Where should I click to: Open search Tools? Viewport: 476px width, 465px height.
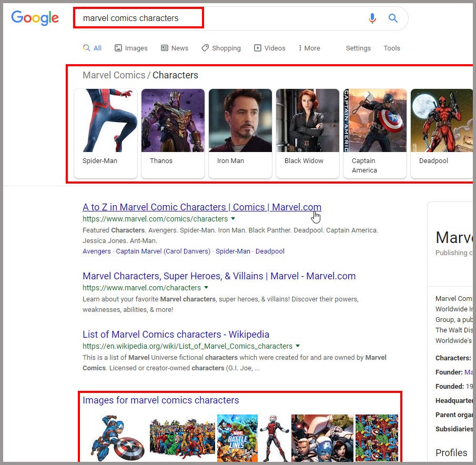coord(392,48)
